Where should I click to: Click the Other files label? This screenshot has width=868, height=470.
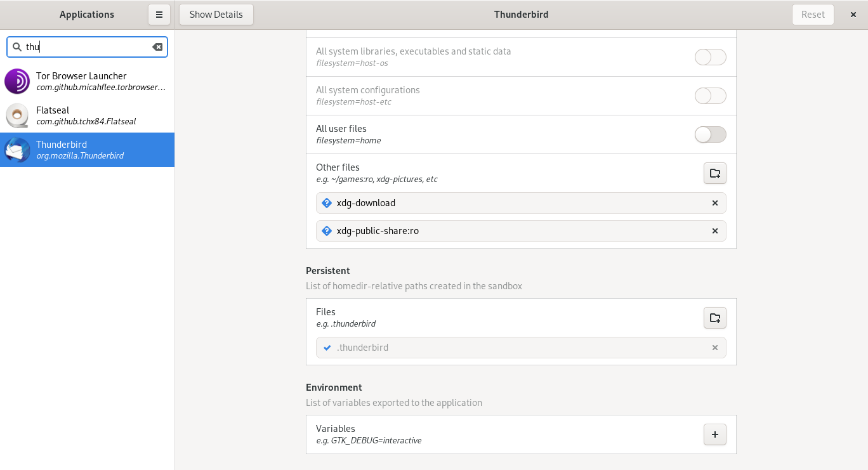[338, 167]
